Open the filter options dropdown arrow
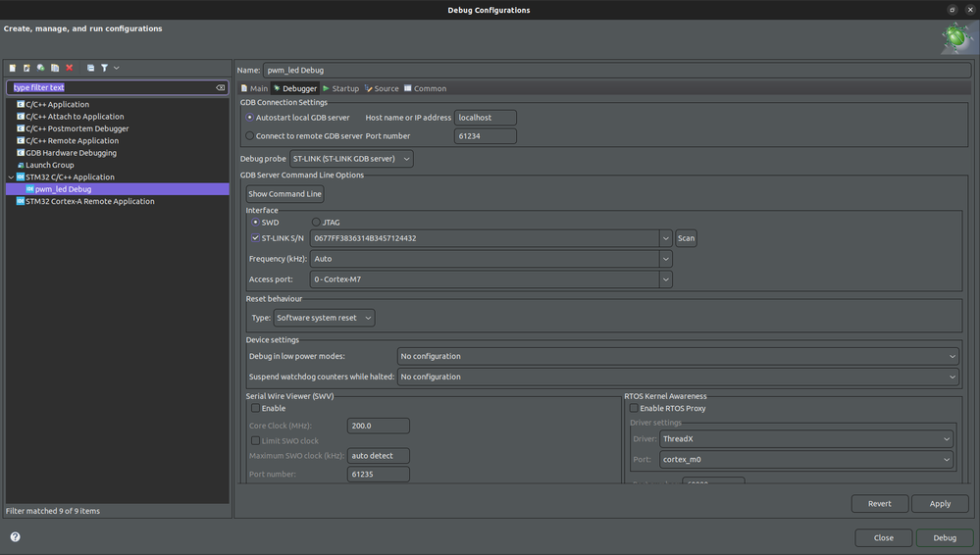Screen dimensions: 980x555 (117, 68)
